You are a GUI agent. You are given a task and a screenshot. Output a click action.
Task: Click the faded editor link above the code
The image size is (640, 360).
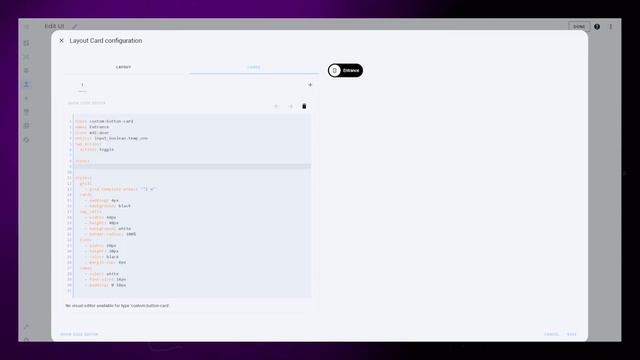tap(87, 103)
